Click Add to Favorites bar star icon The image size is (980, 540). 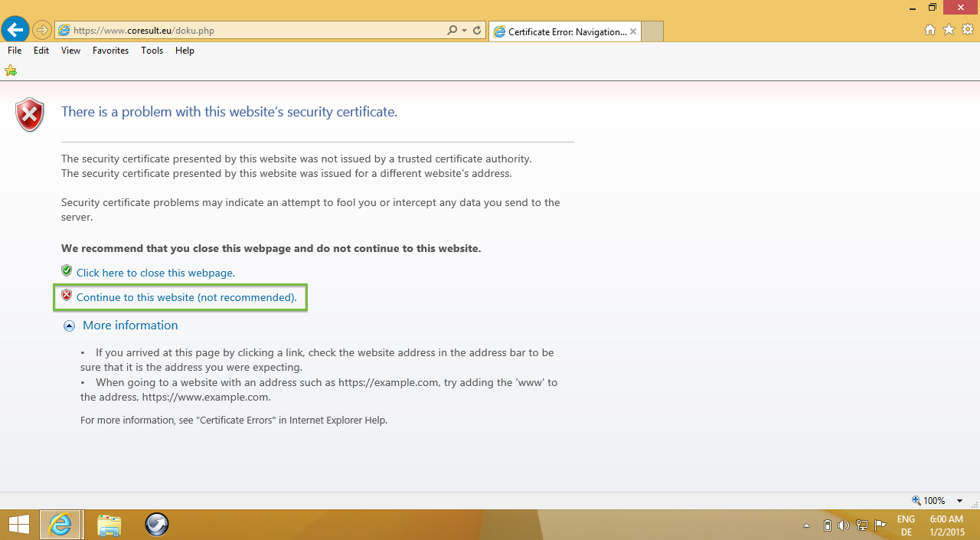point(11,70)
